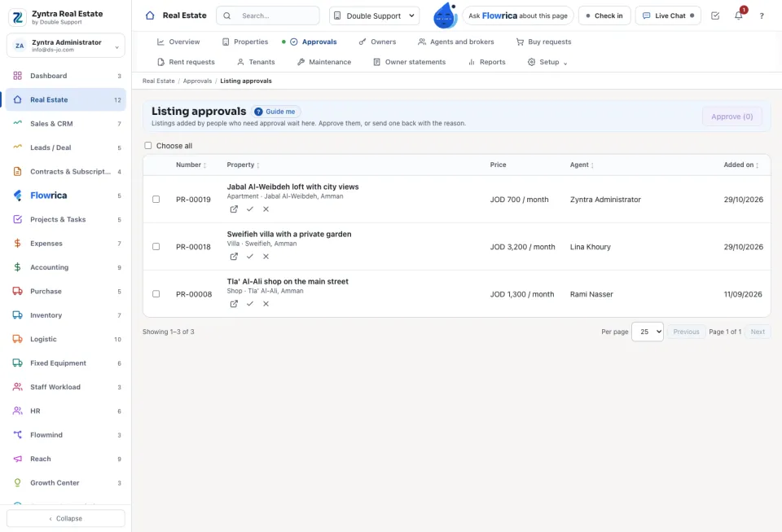Approve the Sweifieh villa listing checkmark

pos(250,257)
